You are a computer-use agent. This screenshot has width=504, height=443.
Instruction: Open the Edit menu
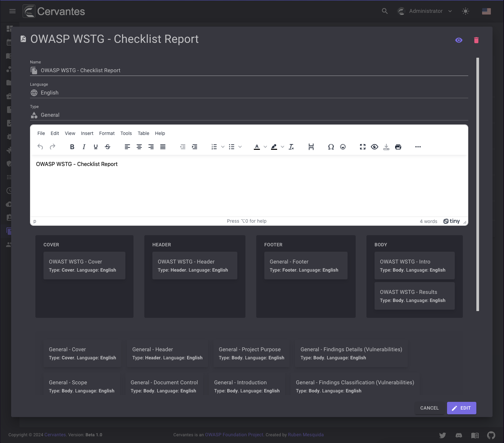[55, 133]
